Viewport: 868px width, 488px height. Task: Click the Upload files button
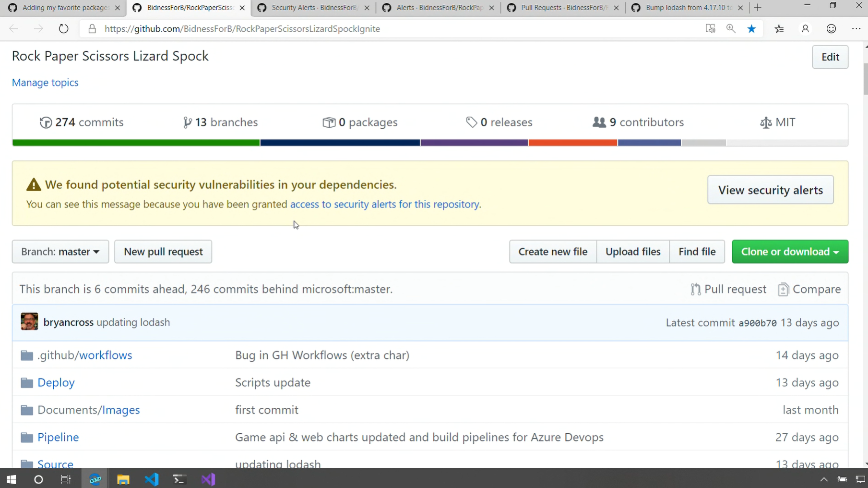point(633,252)
